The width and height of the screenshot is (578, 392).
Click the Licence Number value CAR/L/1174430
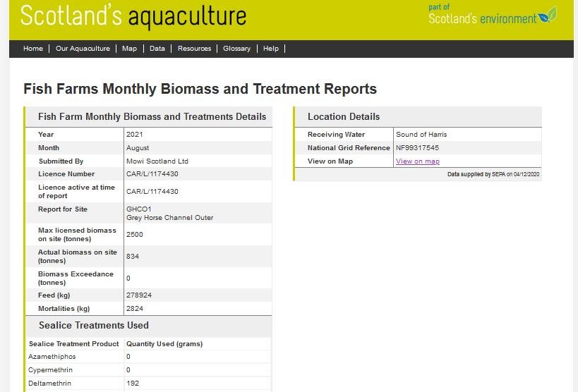[x=152, y=174]
